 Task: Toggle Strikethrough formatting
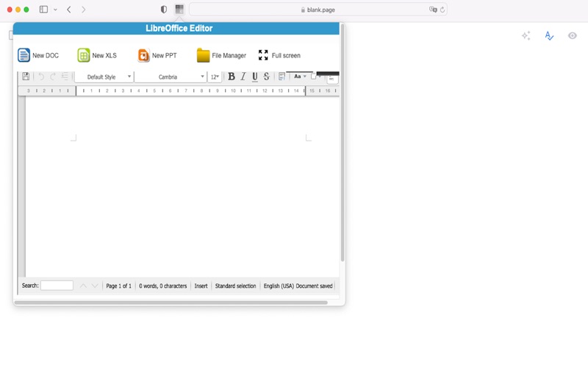[266, 77]
